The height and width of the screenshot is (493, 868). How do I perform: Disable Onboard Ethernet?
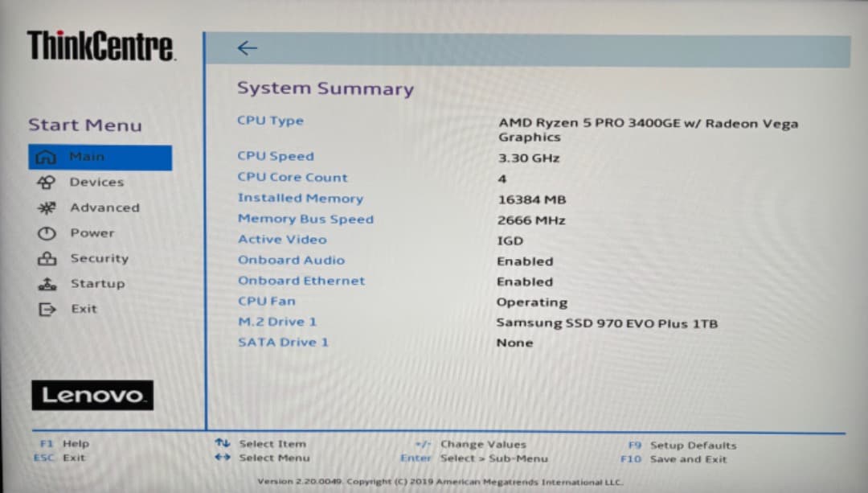(x=301, y=281)
